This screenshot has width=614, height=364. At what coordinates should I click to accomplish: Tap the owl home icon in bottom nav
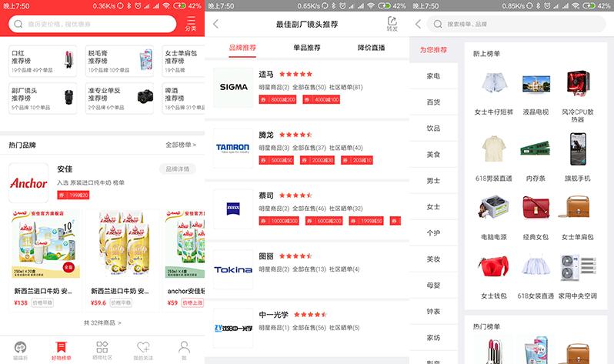point(20,347)
